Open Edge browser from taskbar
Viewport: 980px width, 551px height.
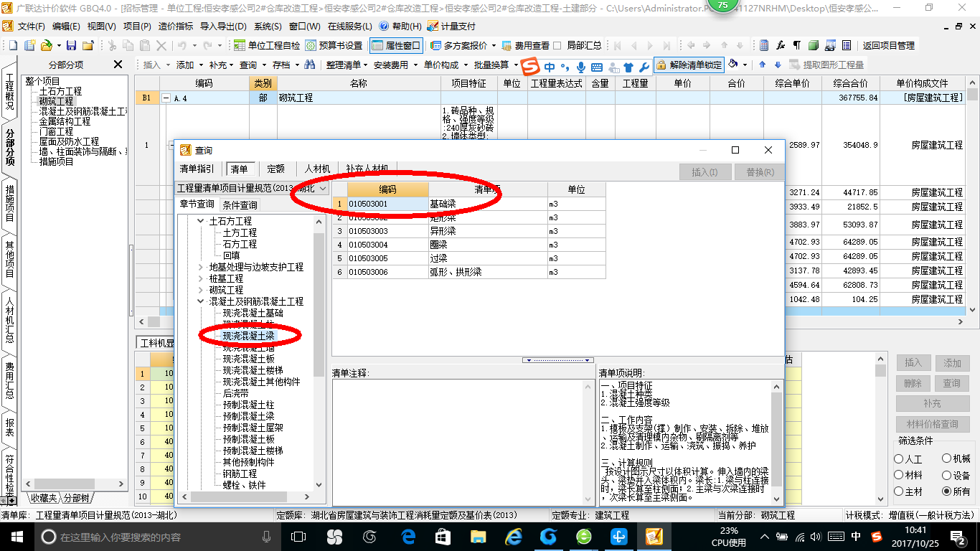pyautogui.click(x=410, y=537)
